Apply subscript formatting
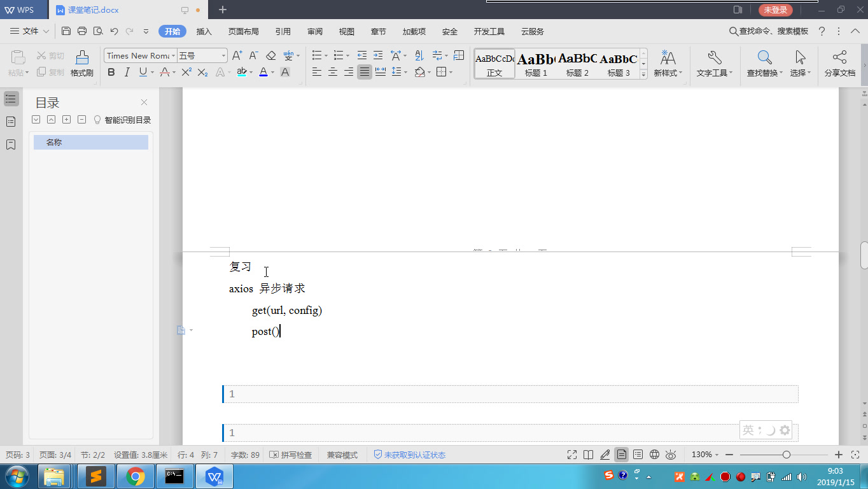This screenshot has height=489, width=868. (x=202, y=73)
